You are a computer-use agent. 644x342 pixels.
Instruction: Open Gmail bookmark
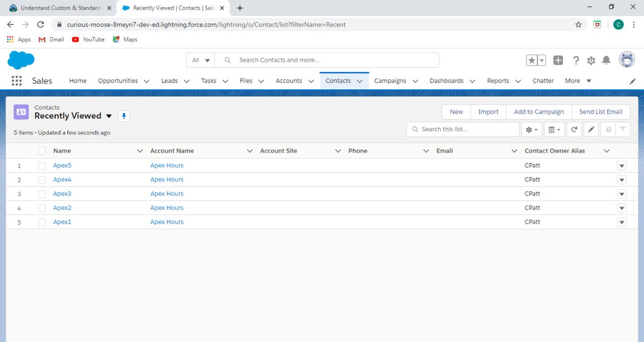click(x=52, y=40)
